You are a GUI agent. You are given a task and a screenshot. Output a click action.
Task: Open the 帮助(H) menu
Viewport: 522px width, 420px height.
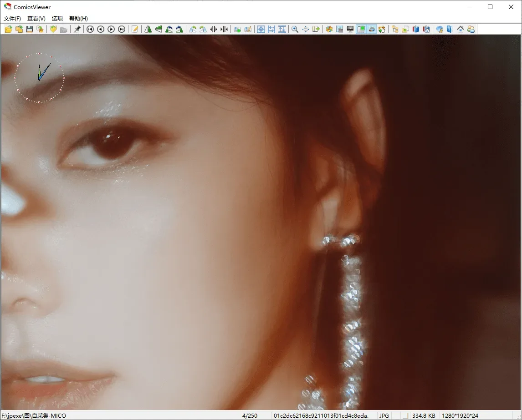pyautogui.click(x=78, y=18)
